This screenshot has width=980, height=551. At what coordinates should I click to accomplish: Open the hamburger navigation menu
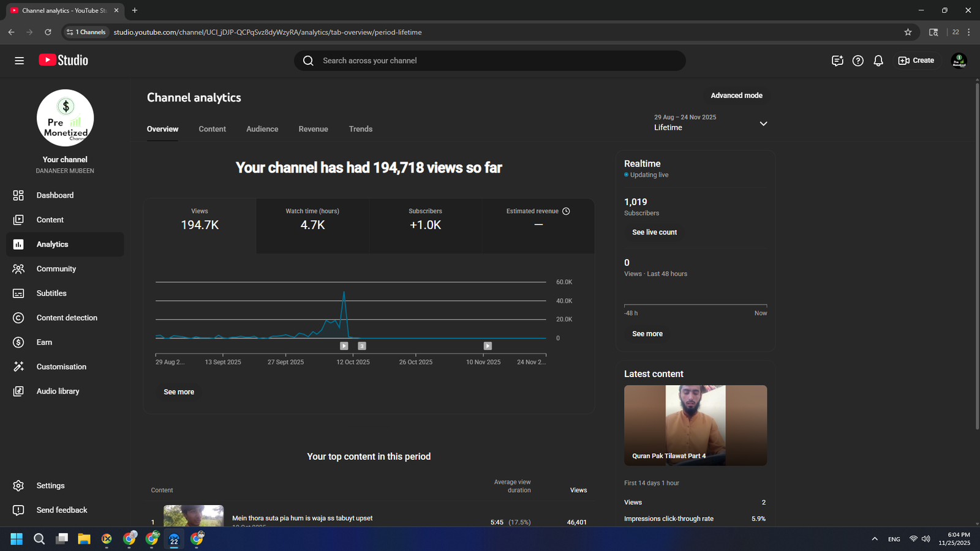(x=19, y=61)
